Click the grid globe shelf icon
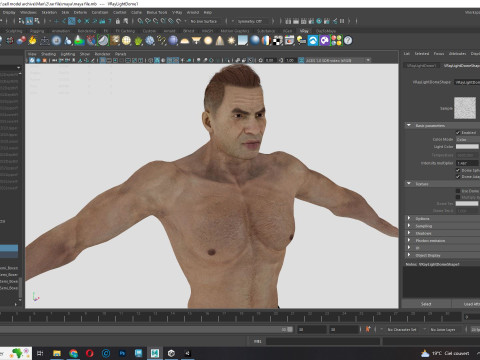 pos(126,41)
